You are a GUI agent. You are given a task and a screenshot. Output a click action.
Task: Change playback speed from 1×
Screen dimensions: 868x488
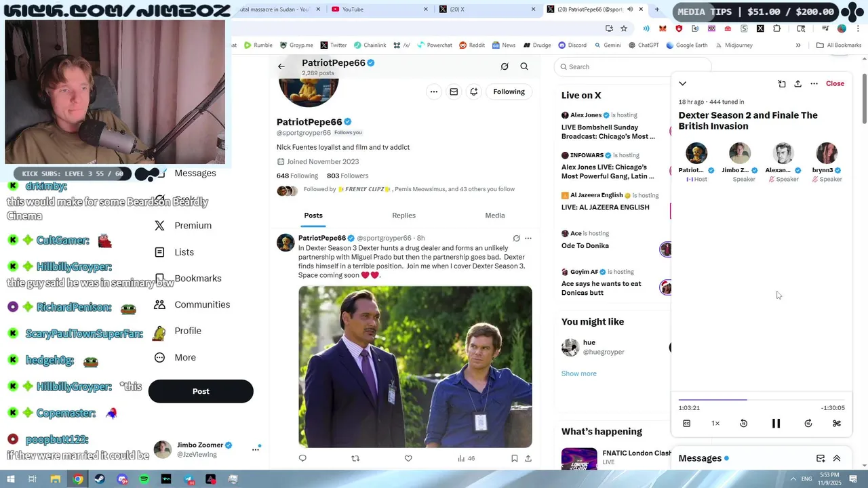click(x=715, y=424)
